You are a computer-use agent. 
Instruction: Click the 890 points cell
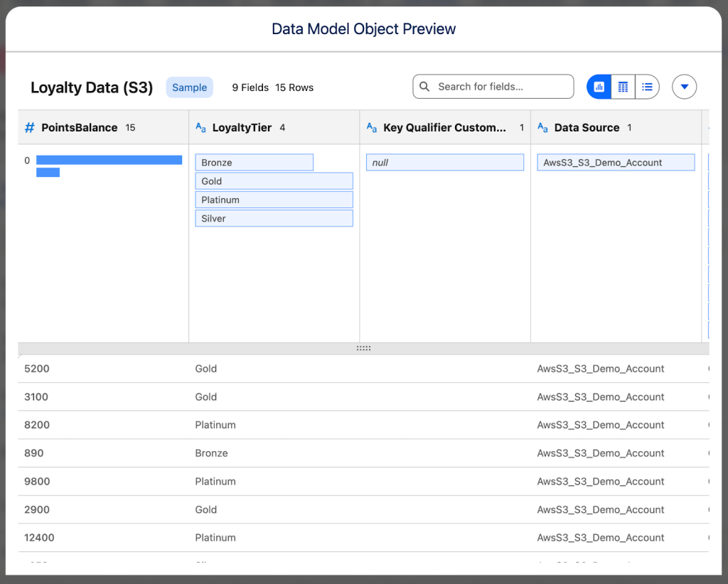[34, 453]
